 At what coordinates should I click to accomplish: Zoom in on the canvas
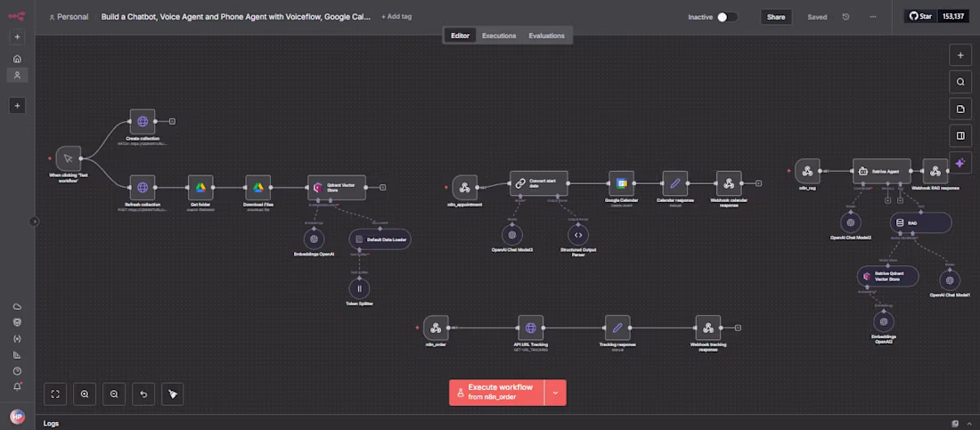pos(85,393)
